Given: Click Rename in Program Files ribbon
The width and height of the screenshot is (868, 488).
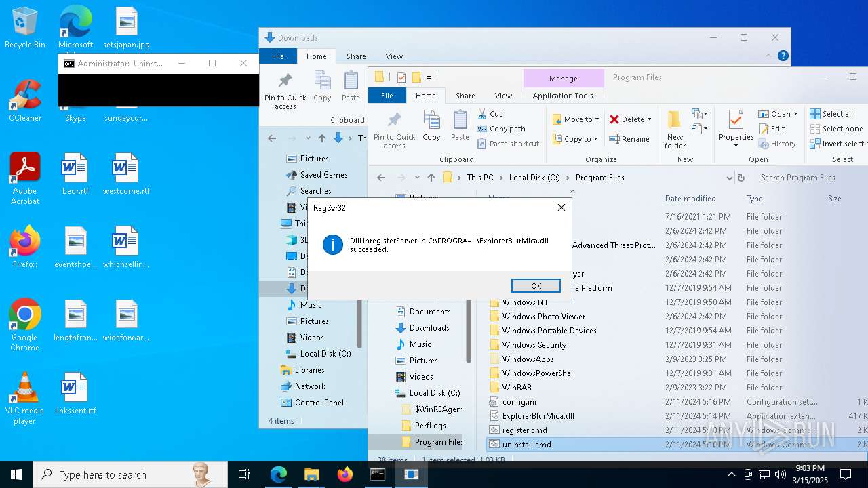Looking at the screenshot, I should point(629,139).
